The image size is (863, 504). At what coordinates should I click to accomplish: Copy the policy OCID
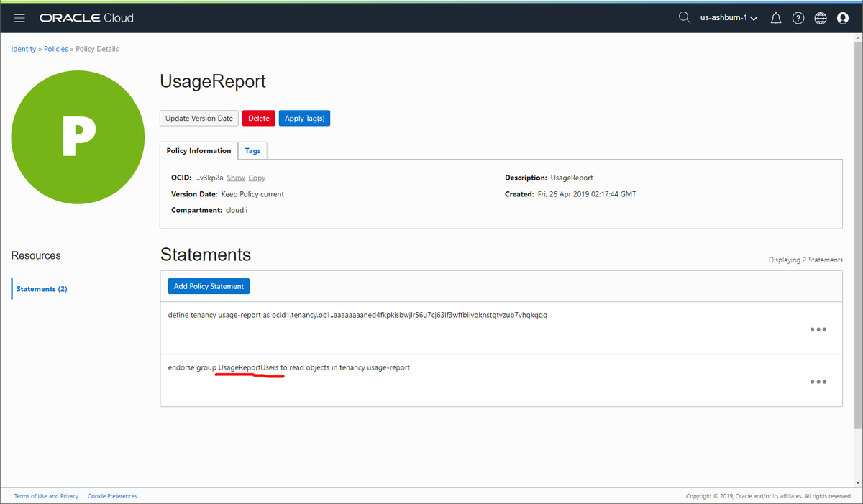pyautogui.click(x=257, y=178)
